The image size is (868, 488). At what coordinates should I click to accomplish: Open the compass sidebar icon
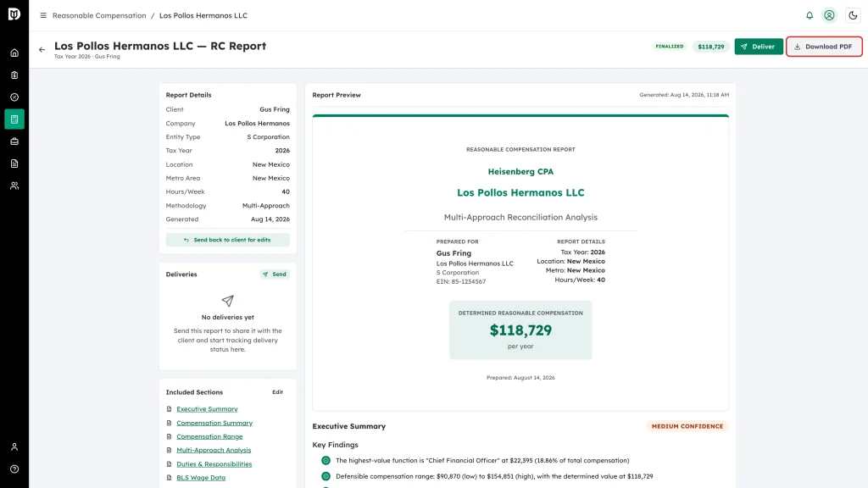(x=14, y=97)
